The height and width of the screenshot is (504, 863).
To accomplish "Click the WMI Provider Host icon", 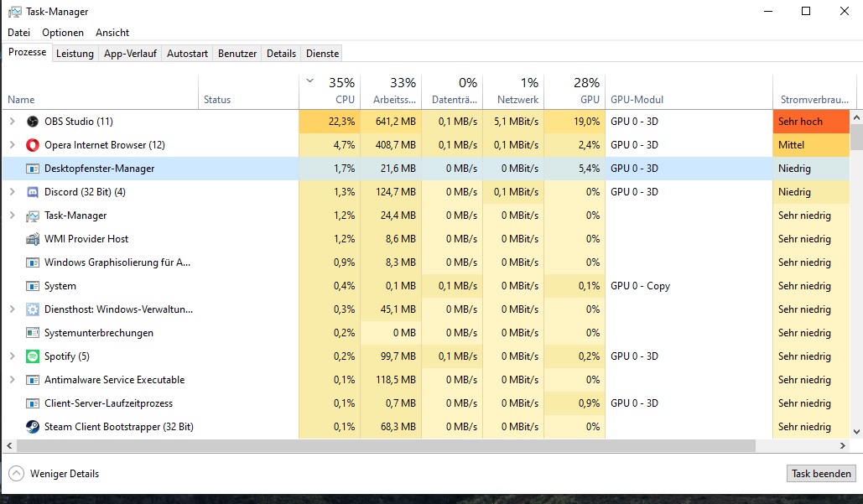I will (33, 239).
